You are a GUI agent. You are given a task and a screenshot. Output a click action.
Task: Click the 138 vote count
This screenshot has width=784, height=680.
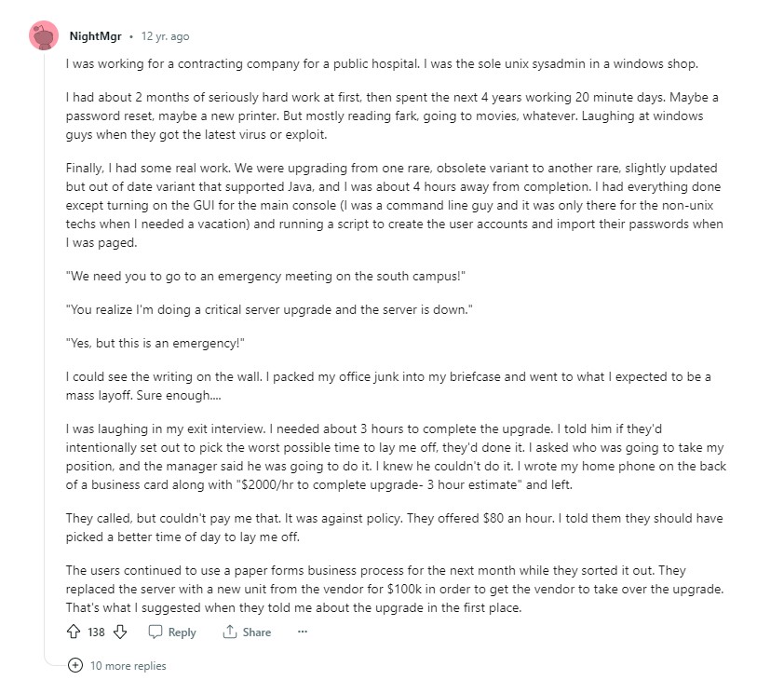pyautogui.click(x=96, y=632)
